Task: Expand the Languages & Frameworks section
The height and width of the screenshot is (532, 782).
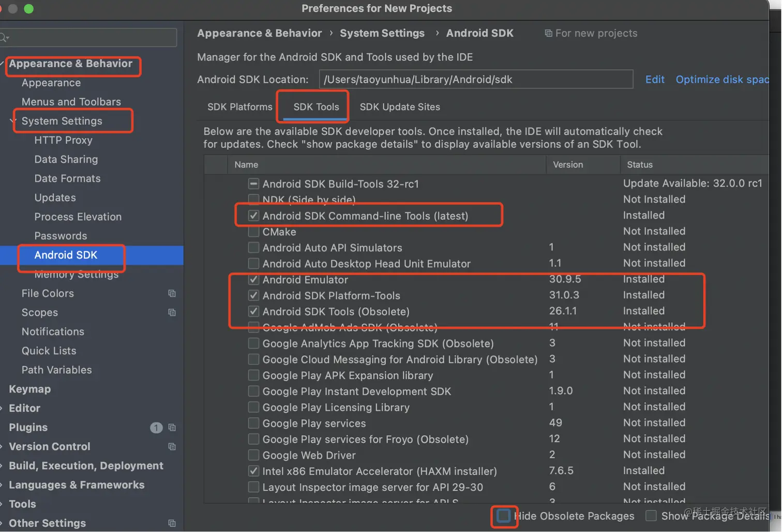Action: coord(2,485)
